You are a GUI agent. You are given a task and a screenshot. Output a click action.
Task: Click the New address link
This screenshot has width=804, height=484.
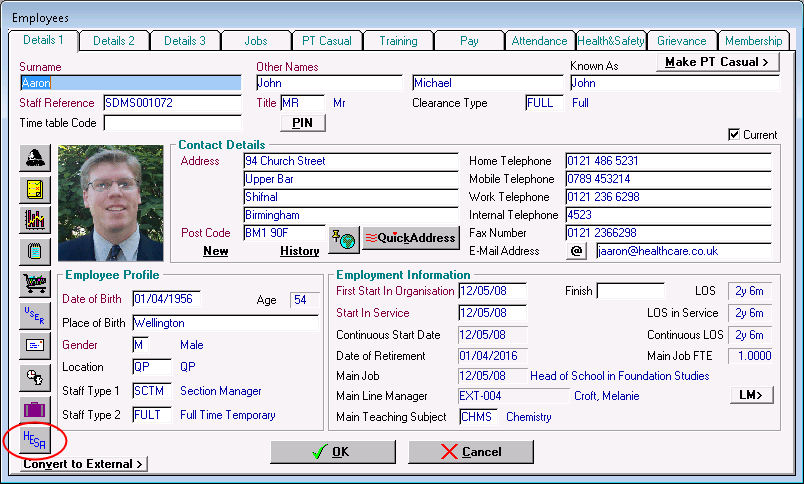pos(215,251)
